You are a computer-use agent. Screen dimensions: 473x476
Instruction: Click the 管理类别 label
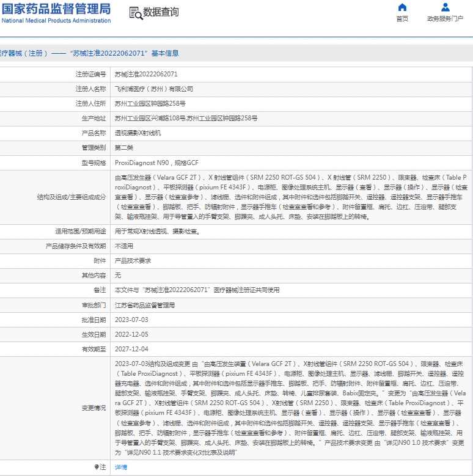[94, 148]
